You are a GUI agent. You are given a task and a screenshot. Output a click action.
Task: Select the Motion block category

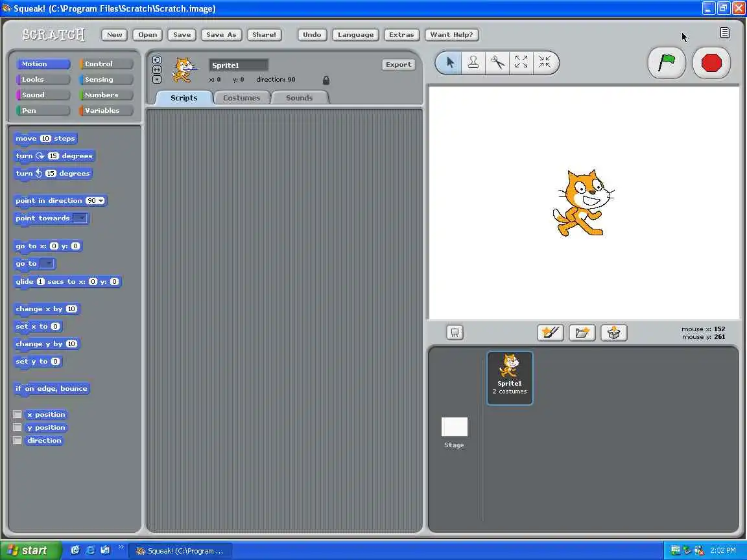pos(43,64)
